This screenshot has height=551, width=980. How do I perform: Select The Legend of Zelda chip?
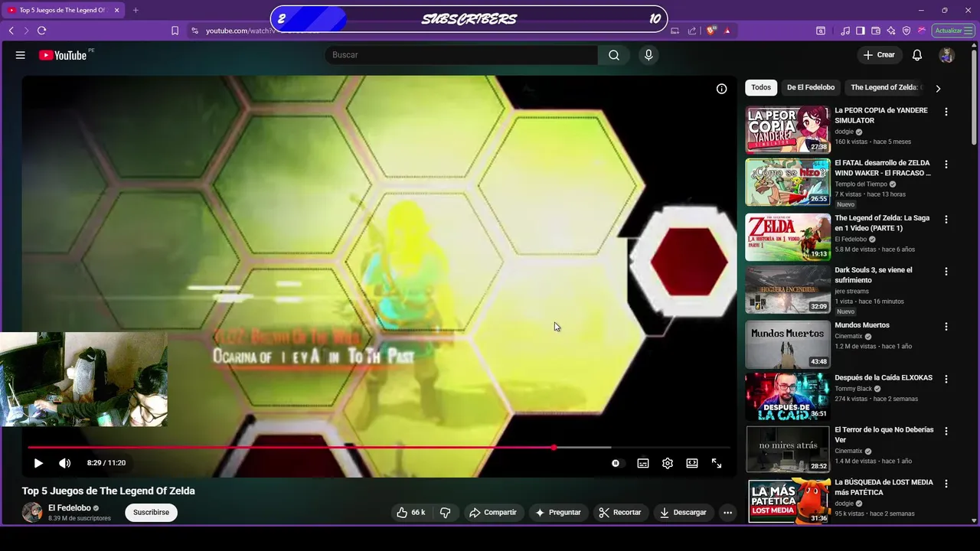[x=886, y=87]
